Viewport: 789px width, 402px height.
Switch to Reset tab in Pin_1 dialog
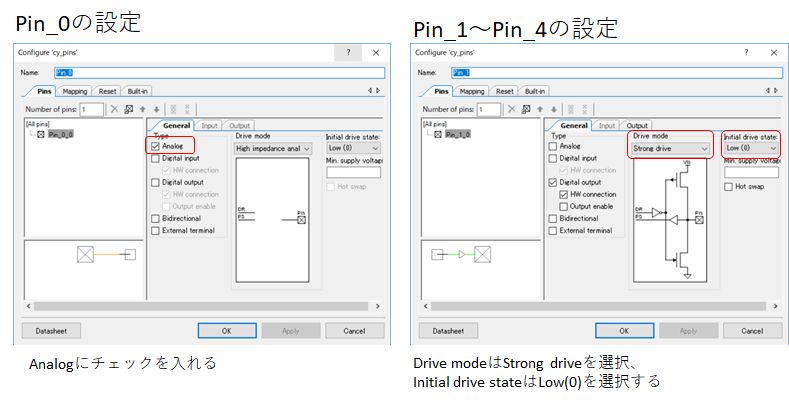click(x=505, y=91)
